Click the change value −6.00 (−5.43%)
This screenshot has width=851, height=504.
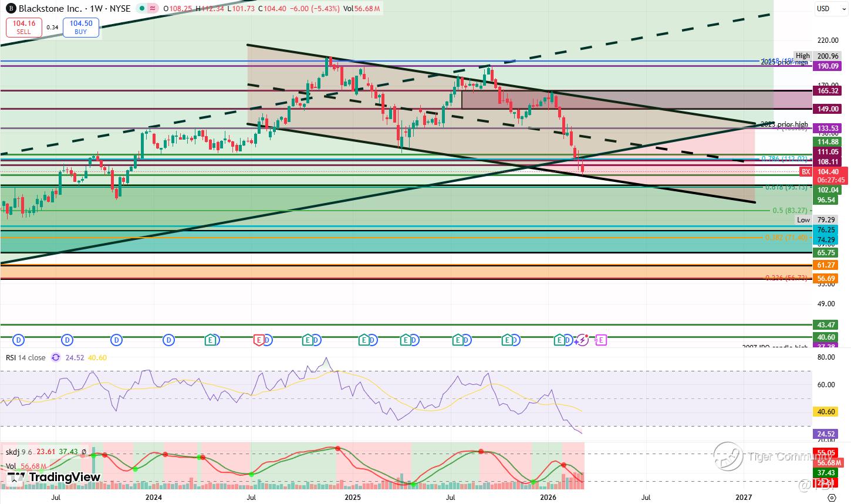click(316, 9)
